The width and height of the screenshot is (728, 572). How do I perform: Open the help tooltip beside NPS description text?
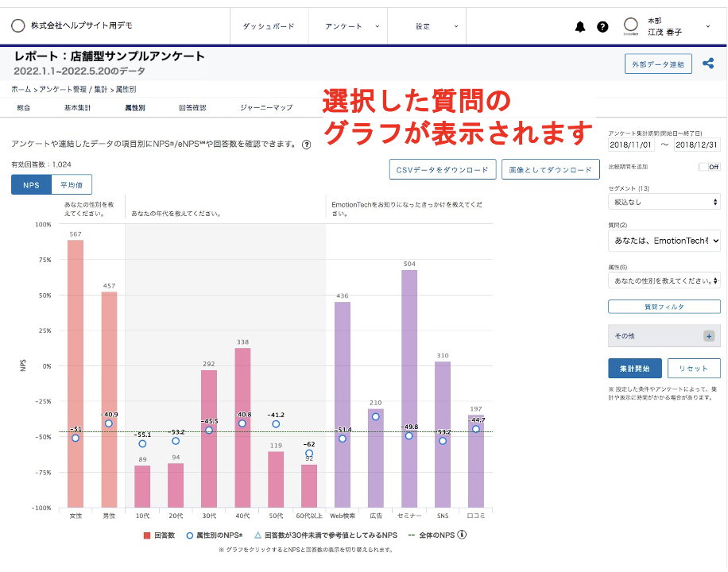point(307,145)
